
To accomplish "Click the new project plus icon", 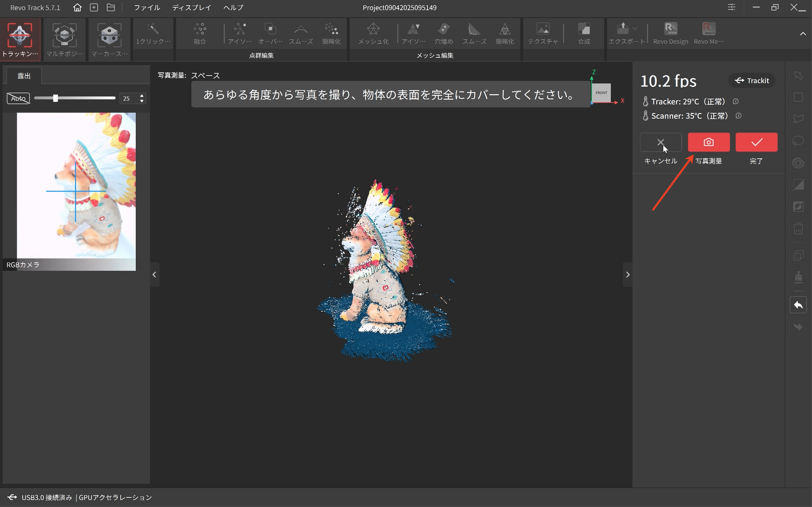I will point(94,8).
